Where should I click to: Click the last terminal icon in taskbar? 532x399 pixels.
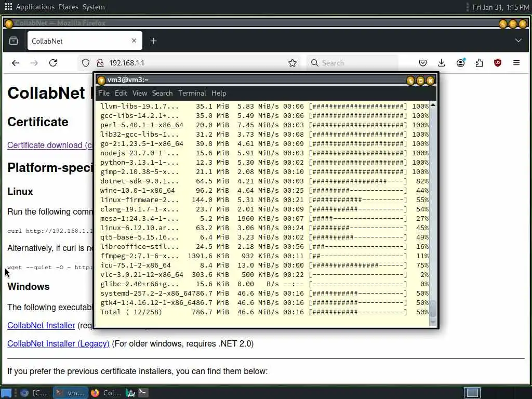(143, 393)
